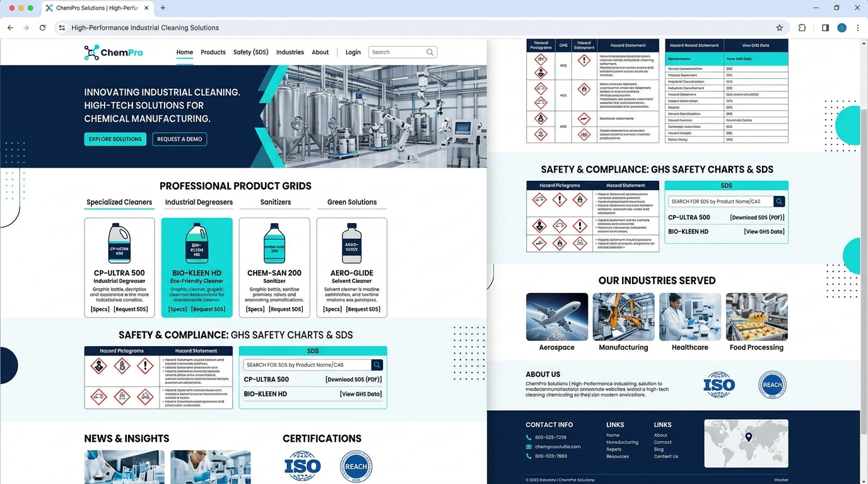Switch to the Industrial Degreasers tab

coord(199,202)
